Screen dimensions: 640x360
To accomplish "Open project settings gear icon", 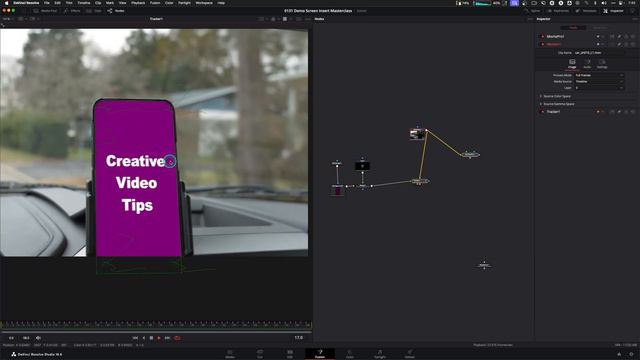I will click(631, 354).
